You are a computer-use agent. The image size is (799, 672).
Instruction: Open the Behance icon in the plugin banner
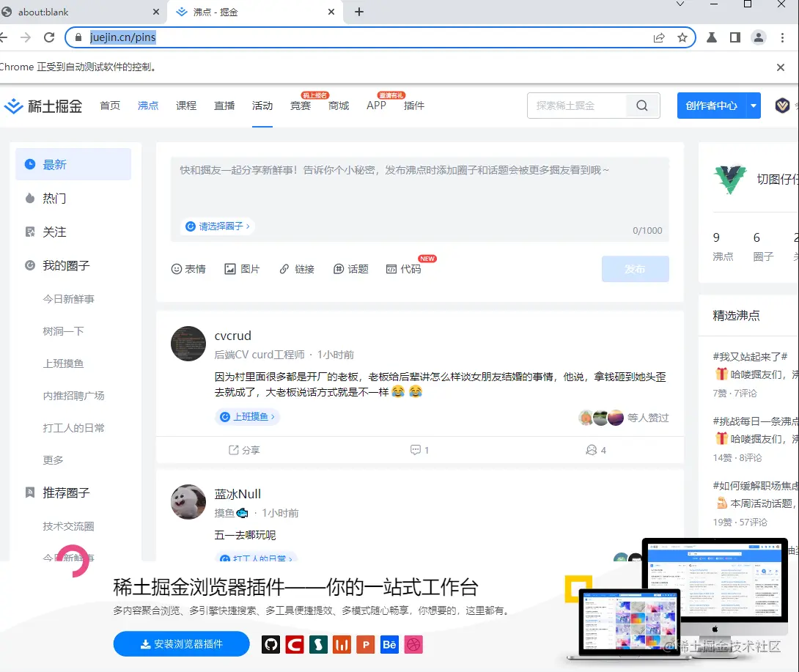389,644
